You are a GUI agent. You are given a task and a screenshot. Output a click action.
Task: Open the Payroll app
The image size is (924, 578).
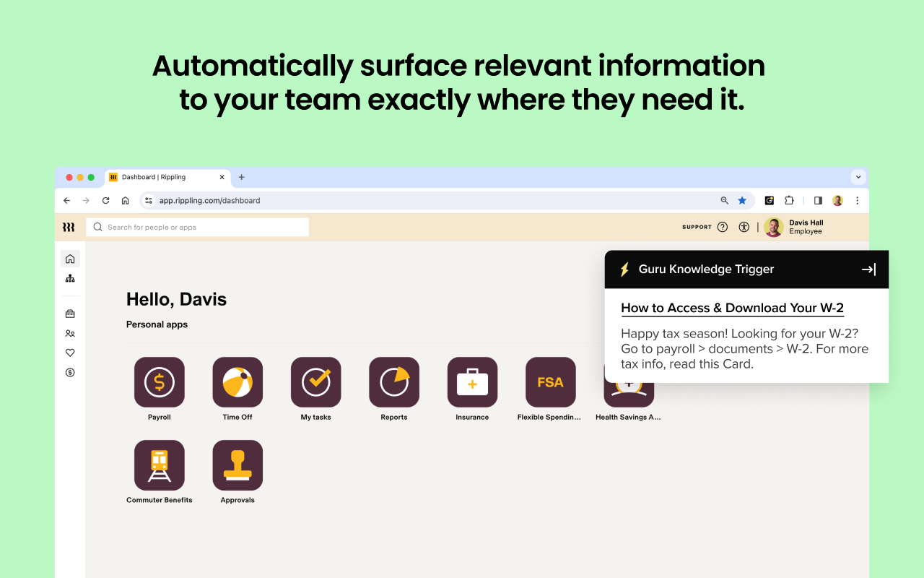click(160, 382)
